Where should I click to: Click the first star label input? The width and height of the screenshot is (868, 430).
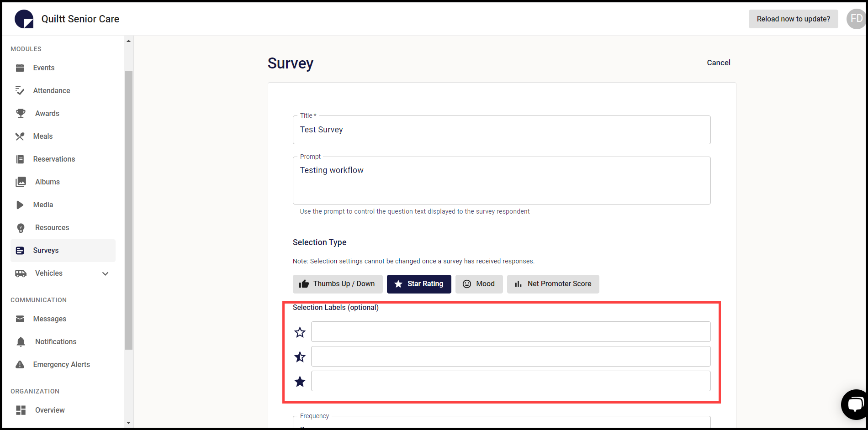pyautogui.click(x=511, y=332)
